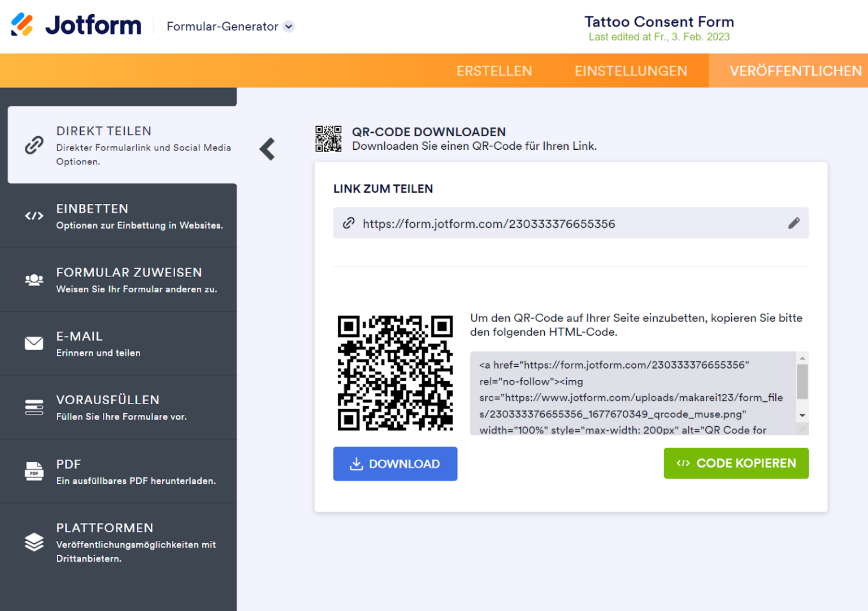Open Plattformen via the layers icon
This screenshot has height=611, width=868.
pyautogui.click(x=34, y=542)
